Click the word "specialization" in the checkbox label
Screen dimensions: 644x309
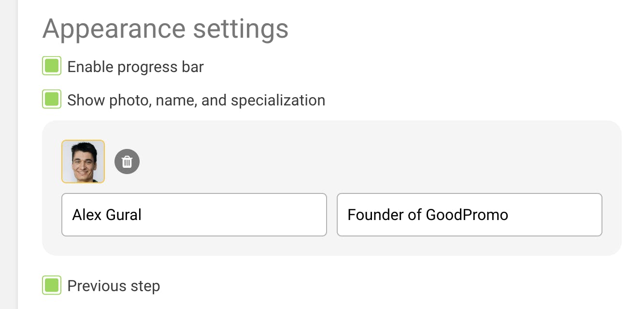pos(278,100)
